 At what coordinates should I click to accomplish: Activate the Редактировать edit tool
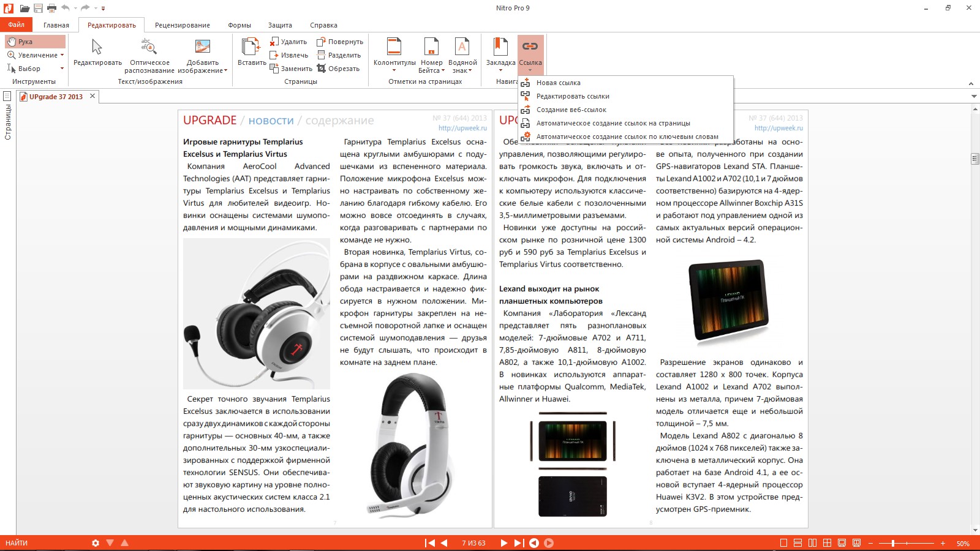97,53
